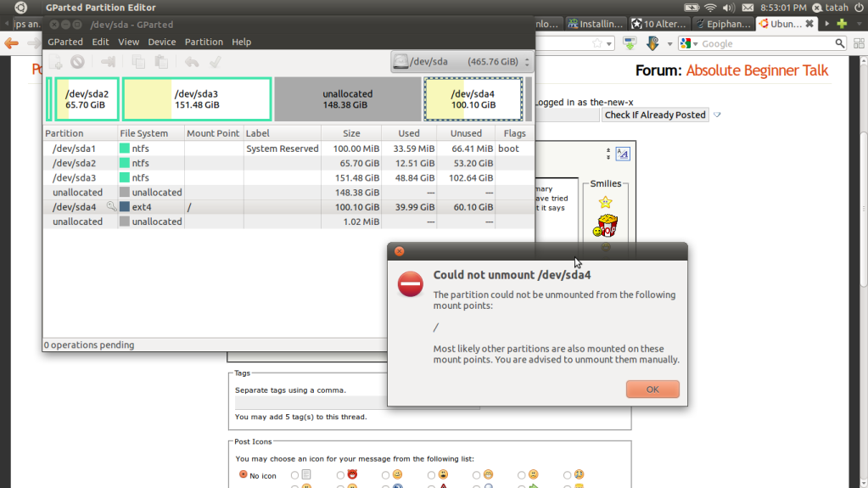The height and width of the screenshot is (488, 868).
Task: Click the Wi-Fi network indicator
Action: tap(710, 7)
